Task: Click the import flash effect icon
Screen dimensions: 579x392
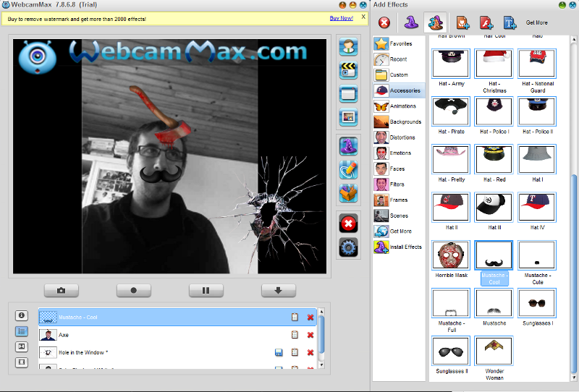Action: (486, 22)
